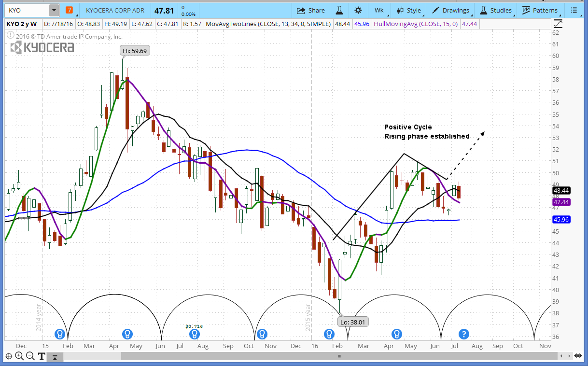The height and width of the screenshot is (366, 588).
Task: Open lightbulb event between Oct and Nov
Action: pos(262,334)
